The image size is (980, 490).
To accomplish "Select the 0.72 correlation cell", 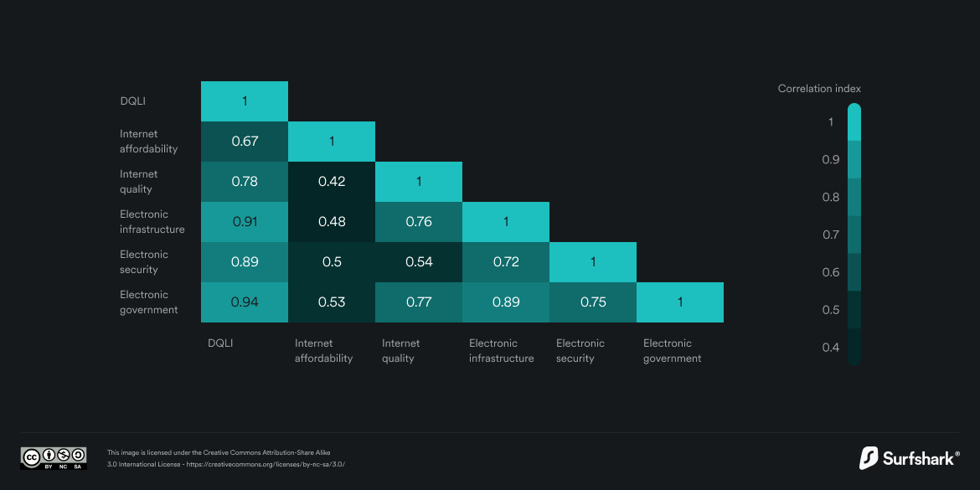I will [x=506, y=262].
